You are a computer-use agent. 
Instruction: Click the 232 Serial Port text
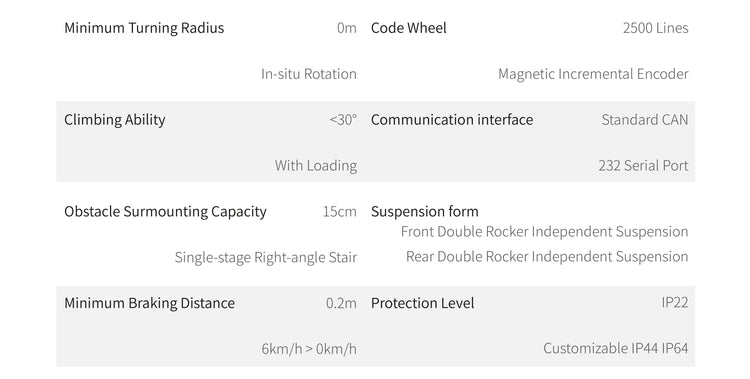[643, 166]
